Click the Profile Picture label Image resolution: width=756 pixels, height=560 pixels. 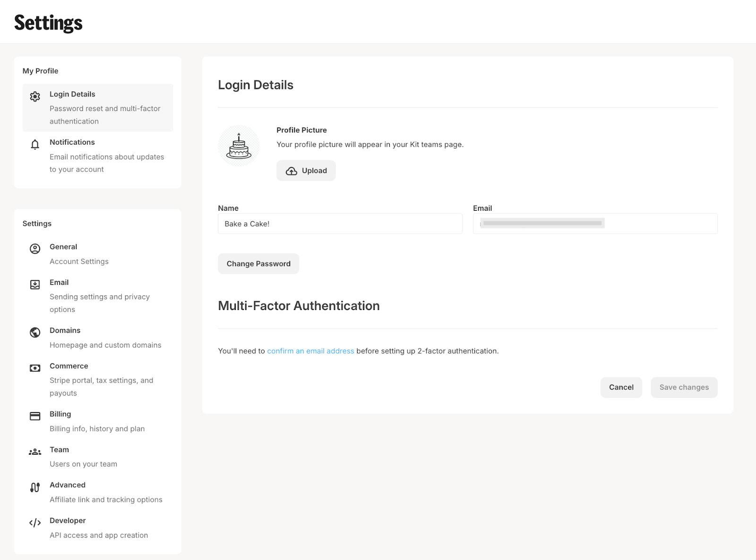pos(301,130)
